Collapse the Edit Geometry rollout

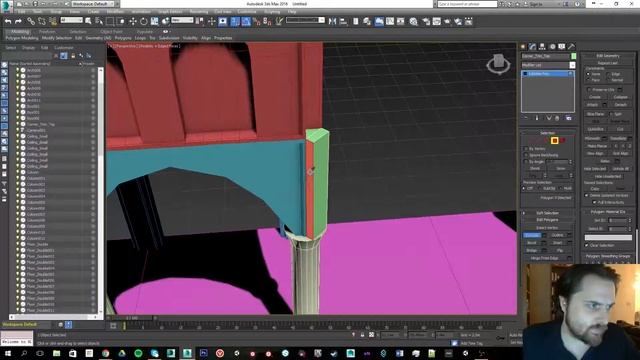click(x=608, y=56)
